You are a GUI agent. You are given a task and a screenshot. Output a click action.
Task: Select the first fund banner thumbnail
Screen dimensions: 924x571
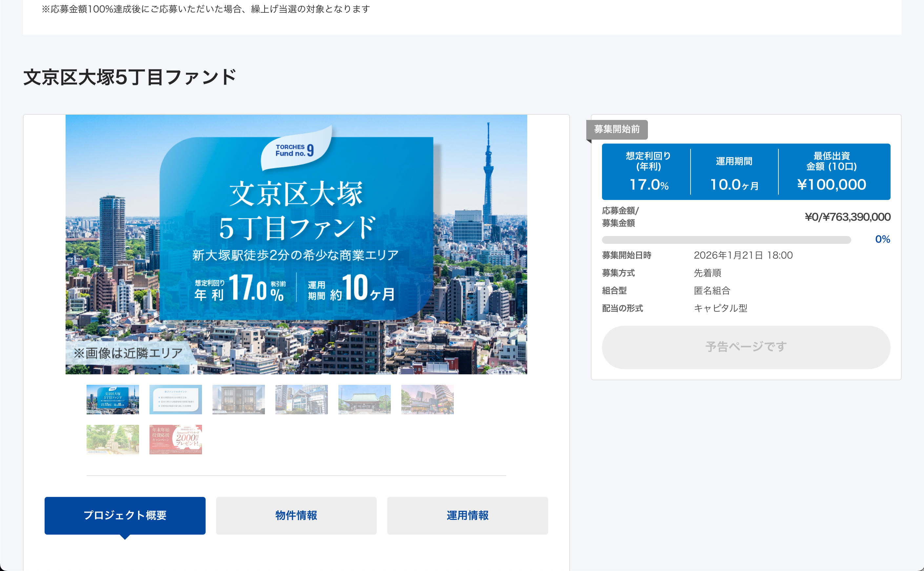112,399
